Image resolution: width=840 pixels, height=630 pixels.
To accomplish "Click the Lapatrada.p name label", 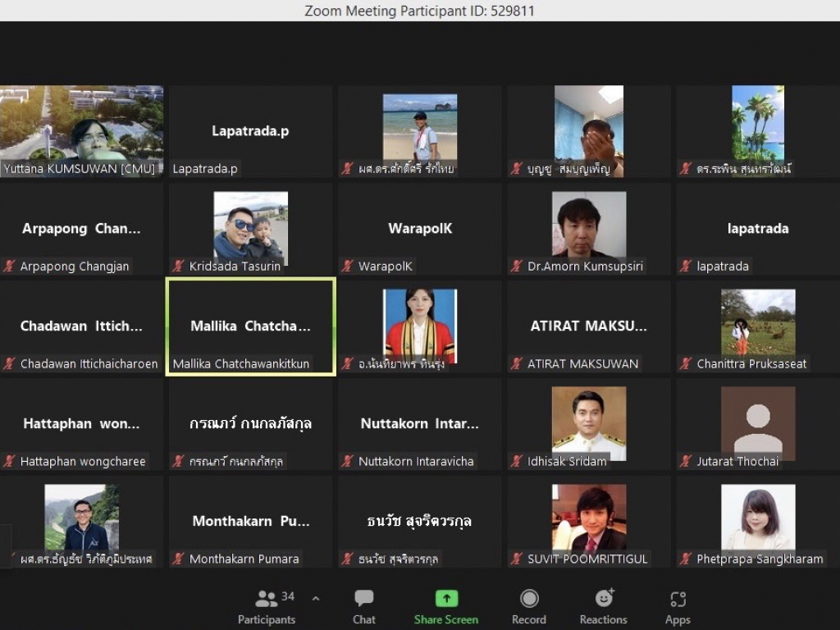I will point(205,169).
